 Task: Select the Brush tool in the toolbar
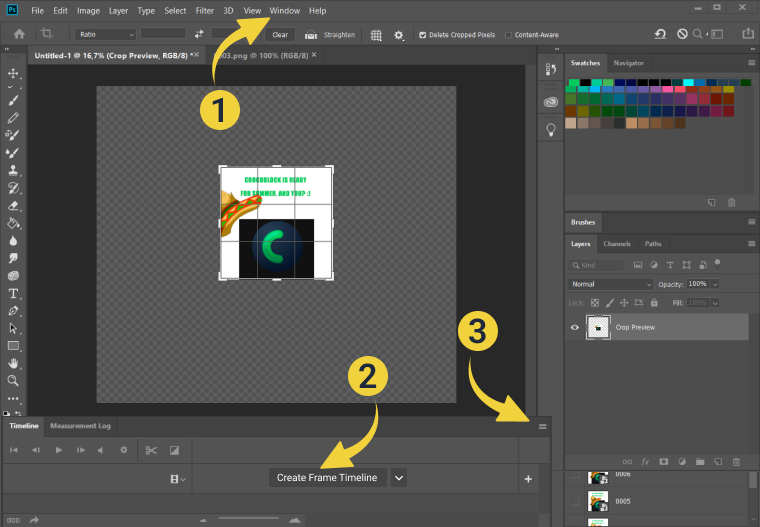13,100
